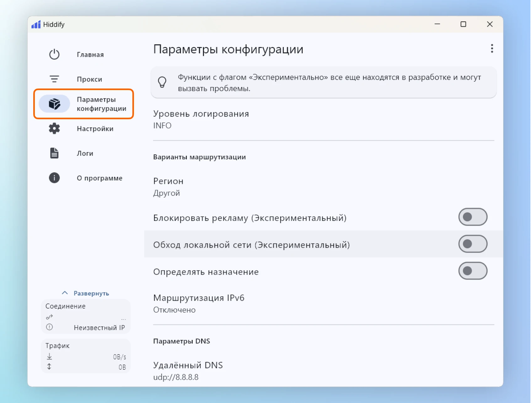Click the Параметры конфигурации package icon
The image size is (532, 403).
(x=54, y=104)
